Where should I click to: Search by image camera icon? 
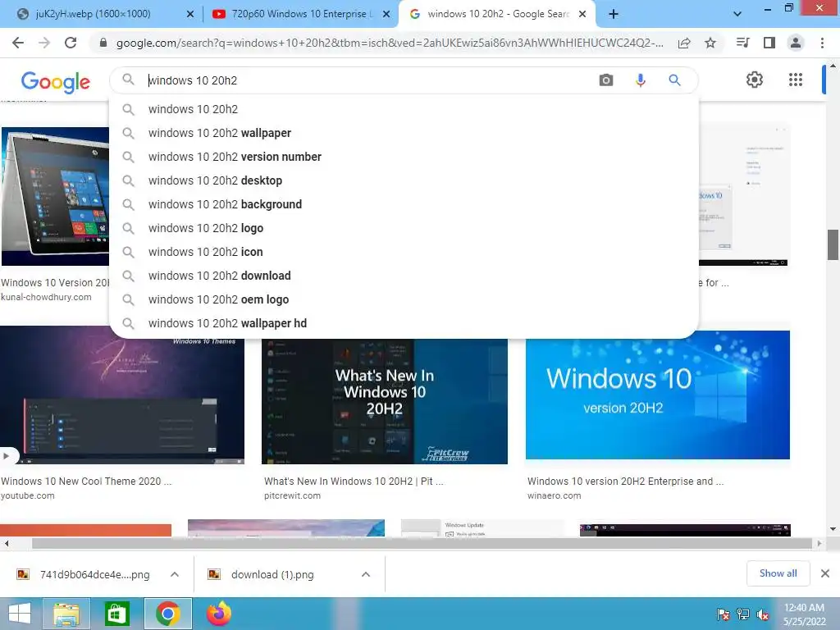tap(606, 80)
